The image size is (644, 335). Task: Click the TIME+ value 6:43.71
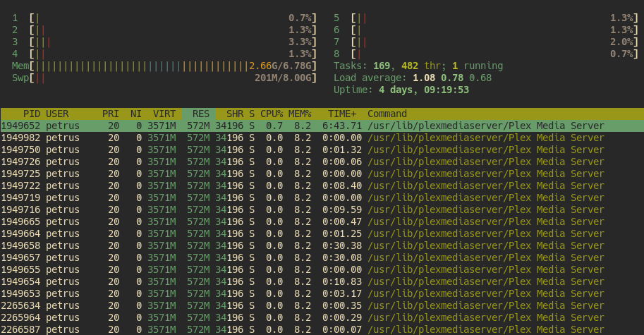(342, 126)
